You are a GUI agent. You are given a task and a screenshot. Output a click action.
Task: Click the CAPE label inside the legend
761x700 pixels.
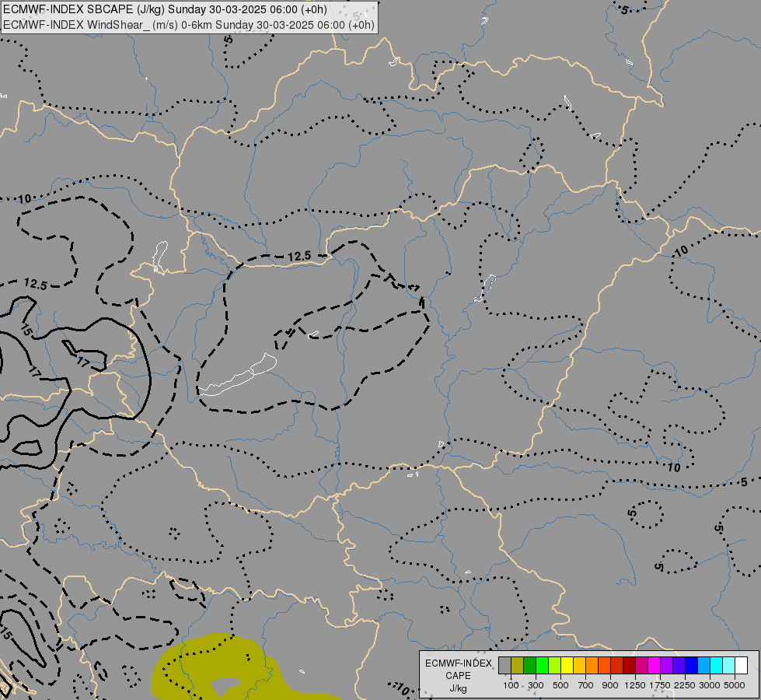point(458,676)
